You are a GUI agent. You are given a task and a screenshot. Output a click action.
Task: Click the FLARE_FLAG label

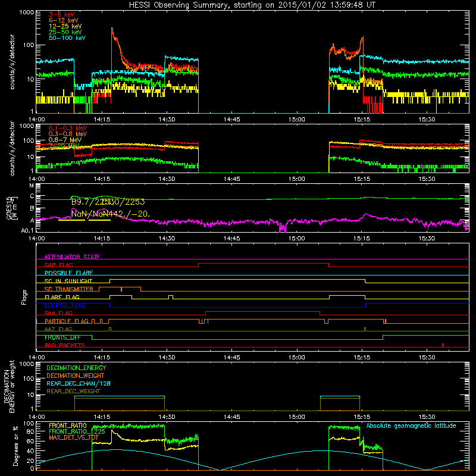(62, 297)
